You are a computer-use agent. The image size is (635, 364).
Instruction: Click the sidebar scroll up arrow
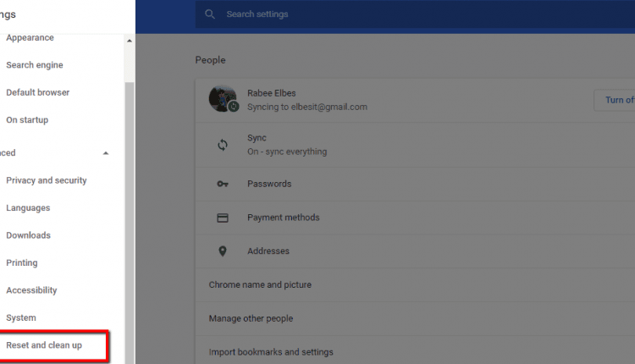click(129, 41)
